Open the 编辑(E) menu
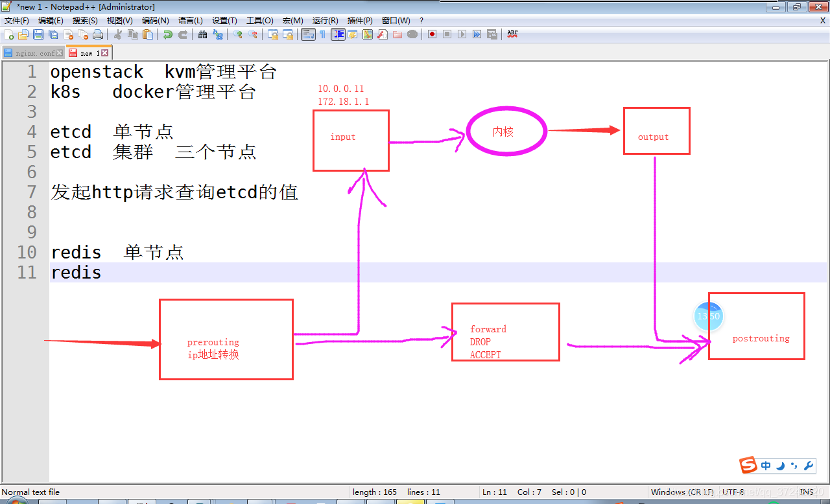 (x=51, y=21)
